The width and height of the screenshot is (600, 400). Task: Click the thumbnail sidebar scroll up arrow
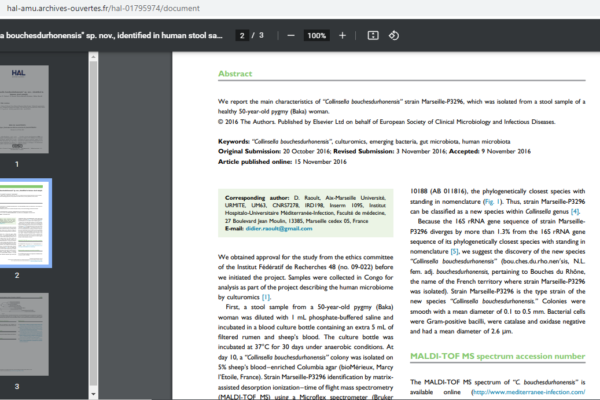coord(93,57)
